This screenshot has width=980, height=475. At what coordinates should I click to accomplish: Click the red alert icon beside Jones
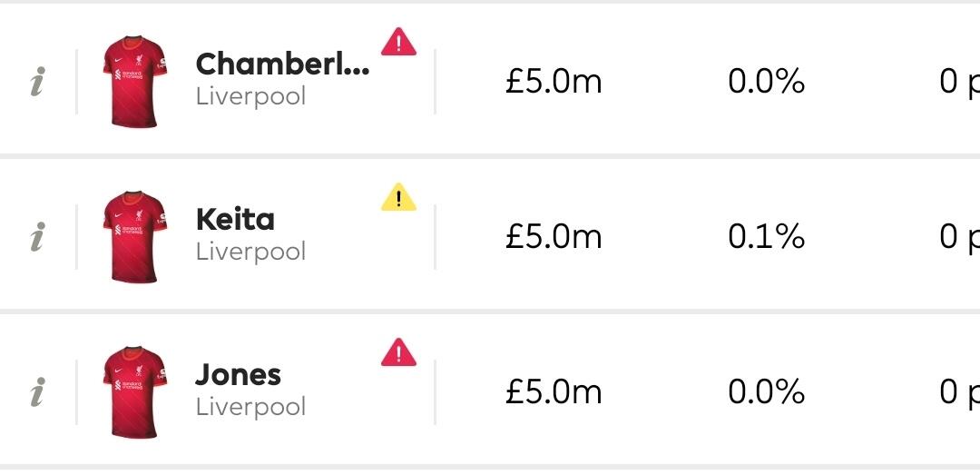[398, 351]
